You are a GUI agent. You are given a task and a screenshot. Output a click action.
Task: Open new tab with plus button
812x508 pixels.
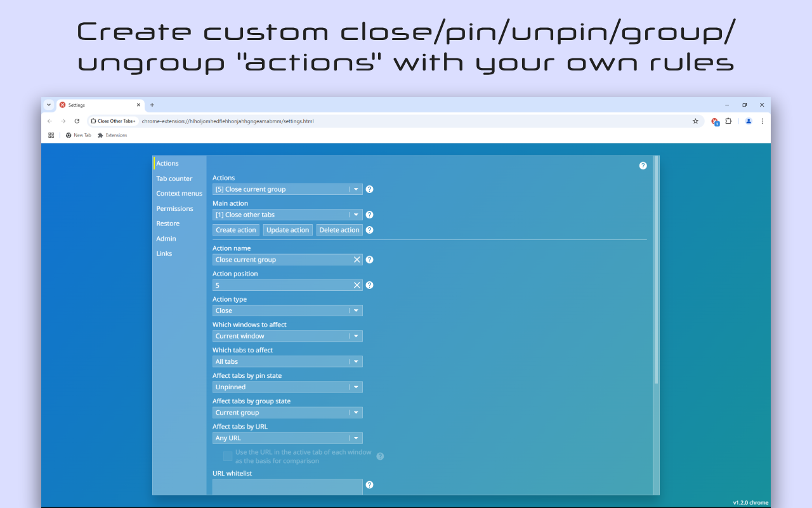(x=152, y=105)
